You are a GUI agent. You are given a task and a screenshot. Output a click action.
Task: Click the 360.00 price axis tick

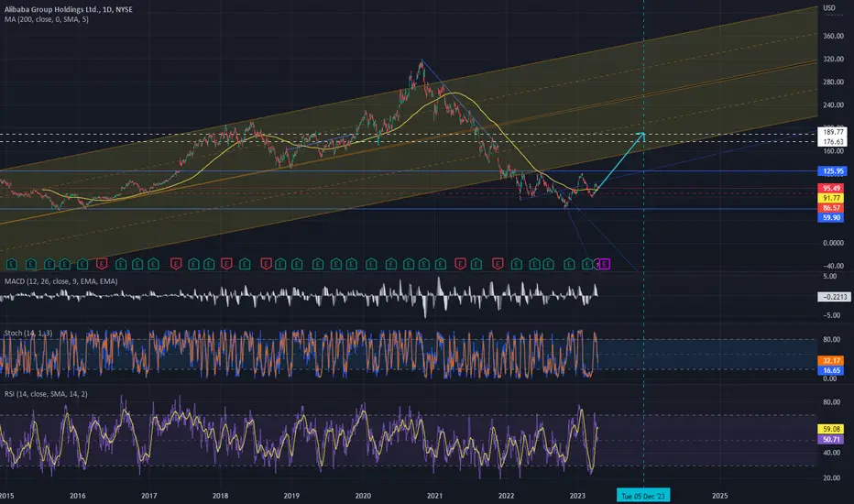coord(833,36)
